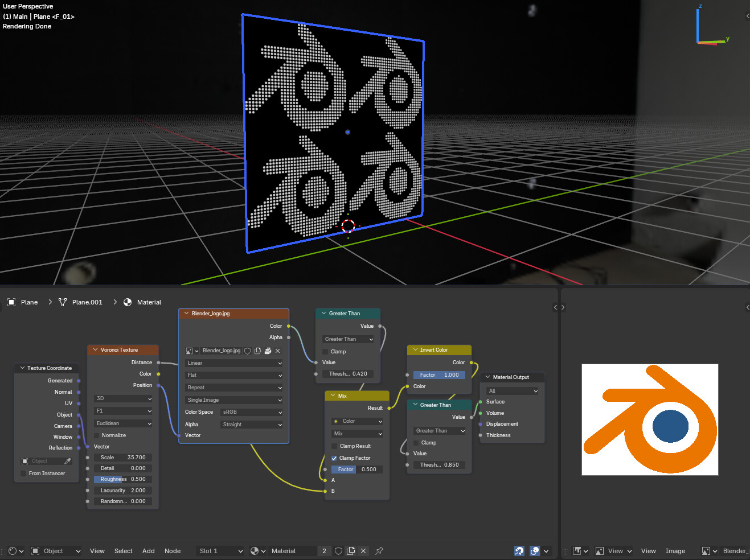750x560 pixels.
Task: Open Image menu in image editor
Action: click(675, 551)
